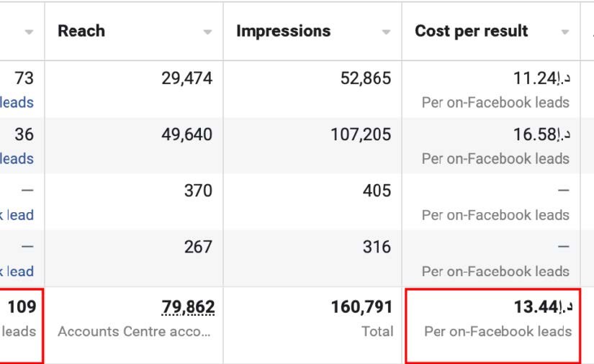Select the 49,640 reach cell
594x364 pixels.
(x=187, y=134)
